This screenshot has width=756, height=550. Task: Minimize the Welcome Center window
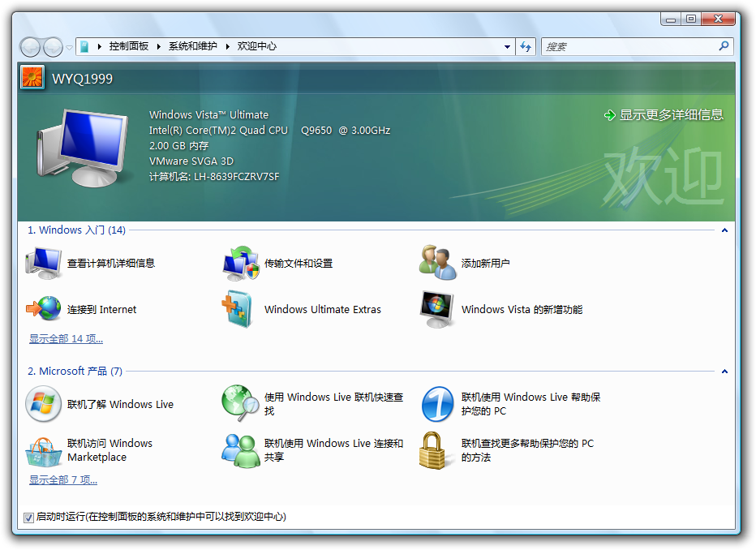[x=671, y=19]
